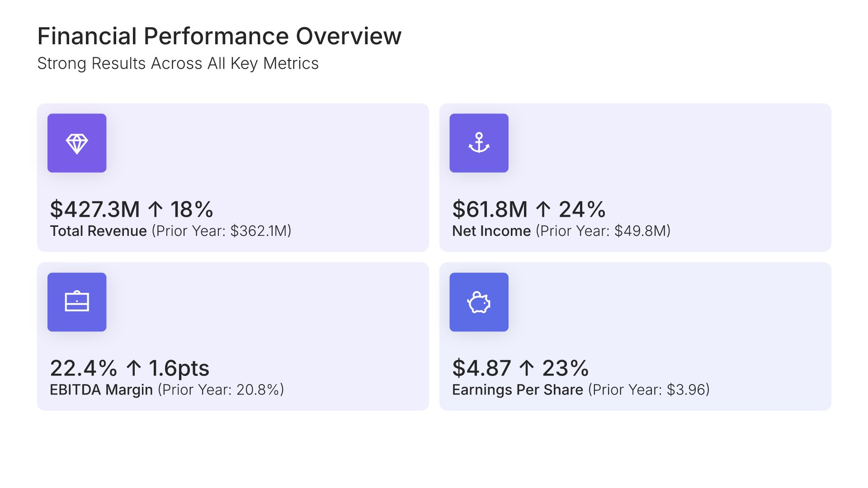
Task: Click the up arrow beside 22.4%
Action: [133, 368]
